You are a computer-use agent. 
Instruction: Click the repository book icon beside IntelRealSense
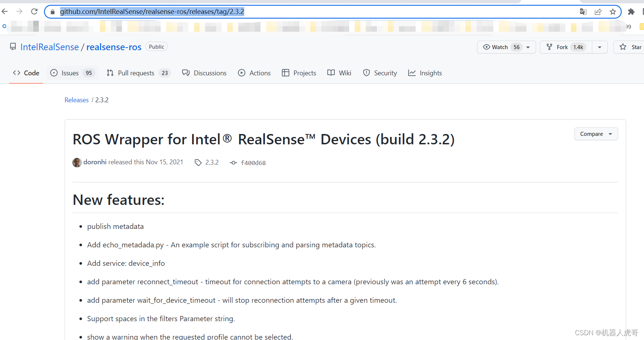click(x=13, y=47)
